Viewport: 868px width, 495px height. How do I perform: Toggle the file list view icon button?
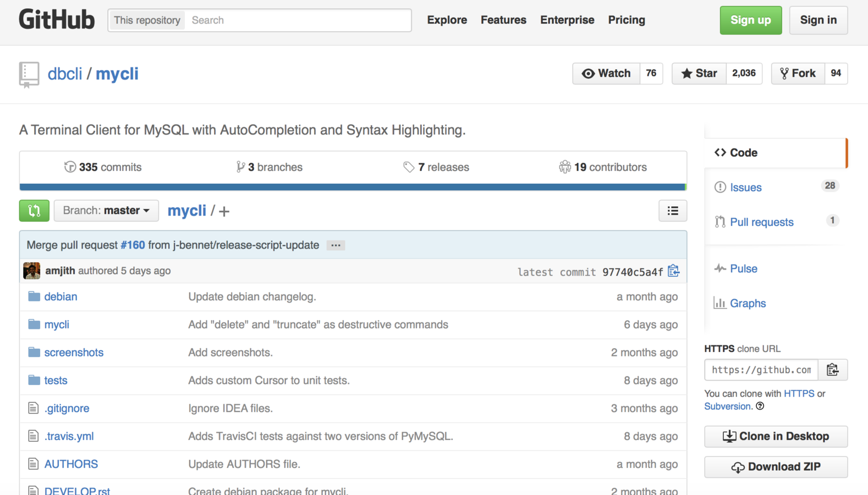pos(673,211)
